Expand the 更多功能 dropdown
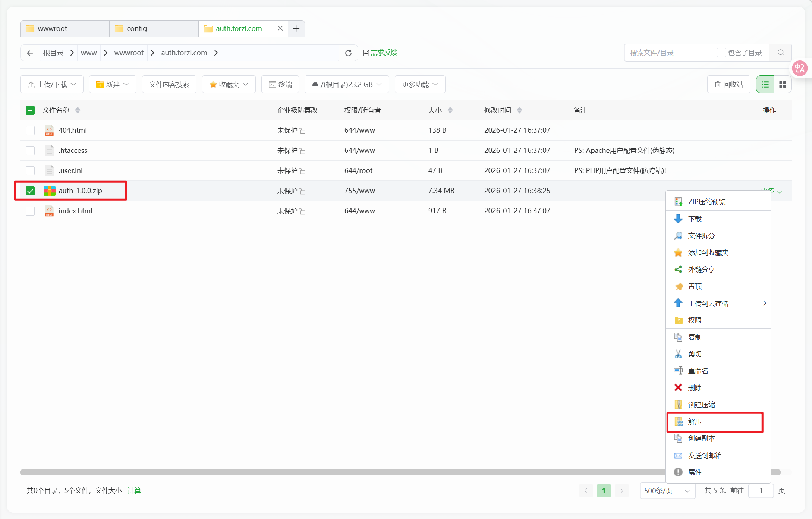Viewport: 812px width, 519px height. (x=420, y=85)
